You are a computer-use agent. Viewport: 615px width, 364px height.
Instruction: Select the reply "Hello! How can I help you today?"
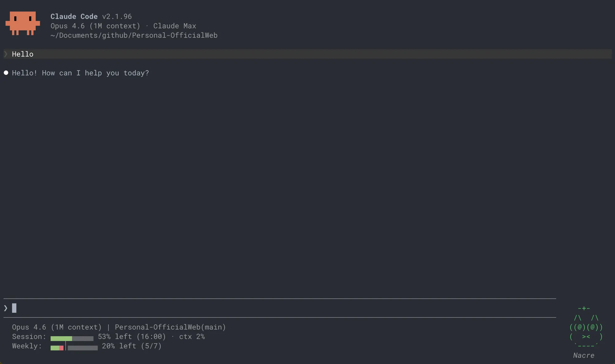pos(81,73)
